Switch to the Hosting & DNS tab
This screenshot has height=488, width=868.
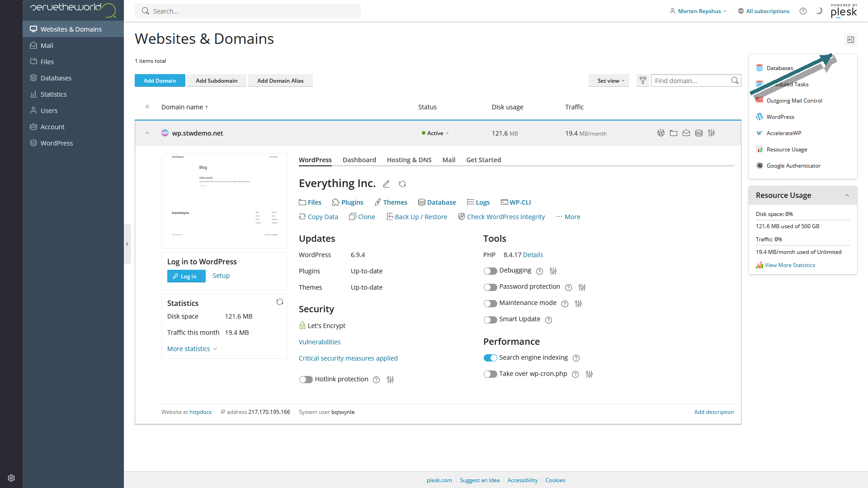point(409,160)
